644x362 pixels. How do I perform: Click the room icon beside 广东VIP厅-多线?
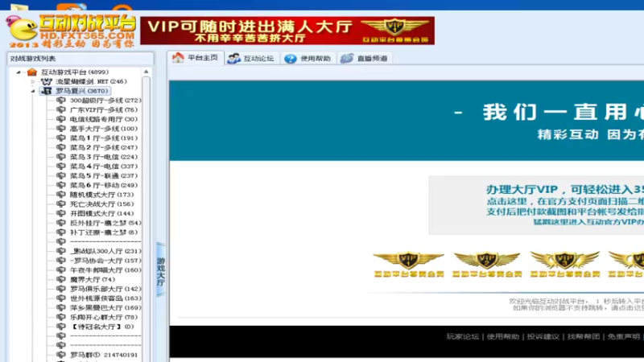[61, 109]
